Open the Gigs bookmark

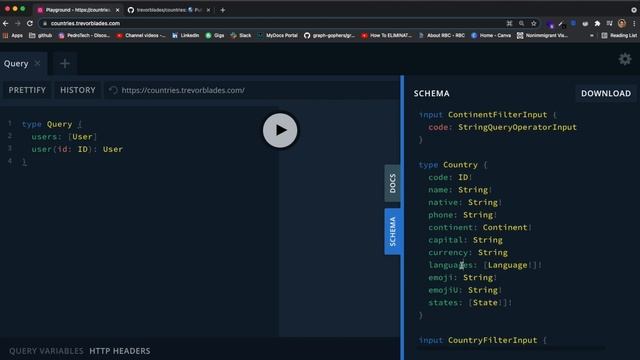point(215,36)
